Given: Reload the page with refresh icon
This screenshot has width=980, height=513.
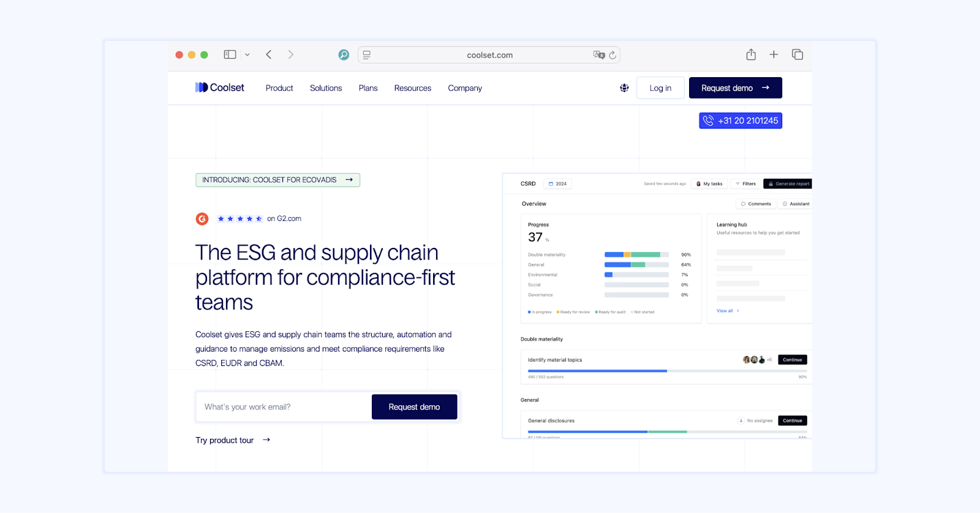Looking at the screenshot, I should tap(612, 54).
